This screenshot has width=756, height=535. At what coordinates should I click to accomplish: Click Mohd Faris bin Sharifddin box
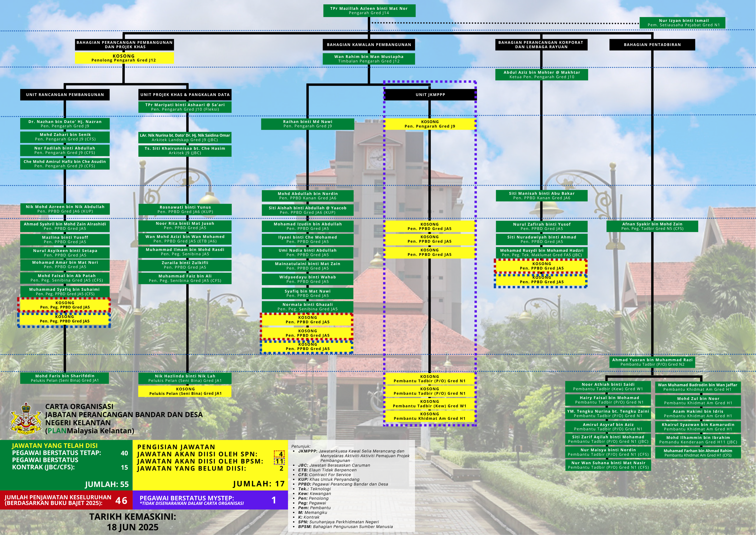(65, 378)
